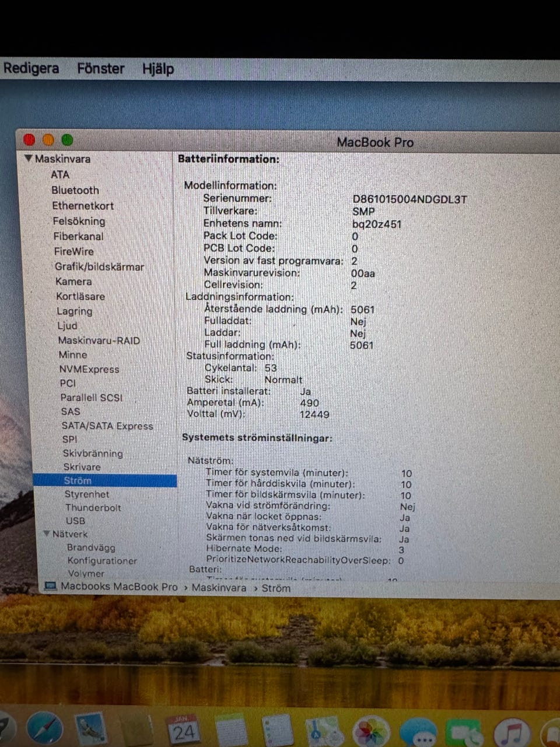Select Styrenhet in the sidebar
The image size is (560, 747).
(x=87, y=494)
